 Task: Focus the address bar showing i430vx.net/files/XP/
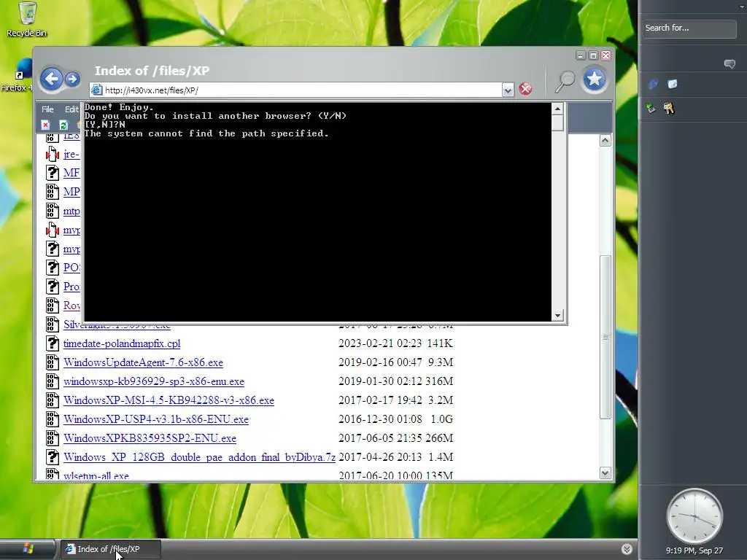click(295, 90)
